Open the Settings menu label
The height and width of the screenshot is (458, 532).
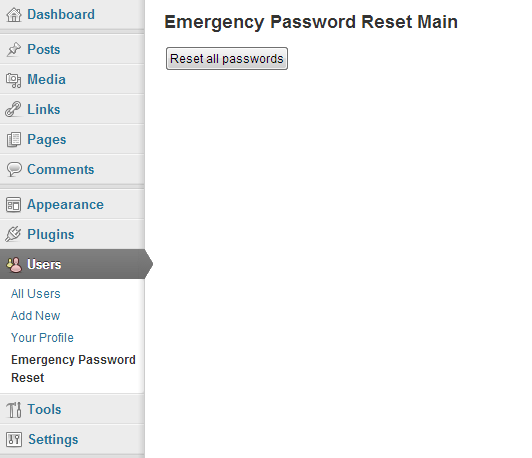pos(53,440)
